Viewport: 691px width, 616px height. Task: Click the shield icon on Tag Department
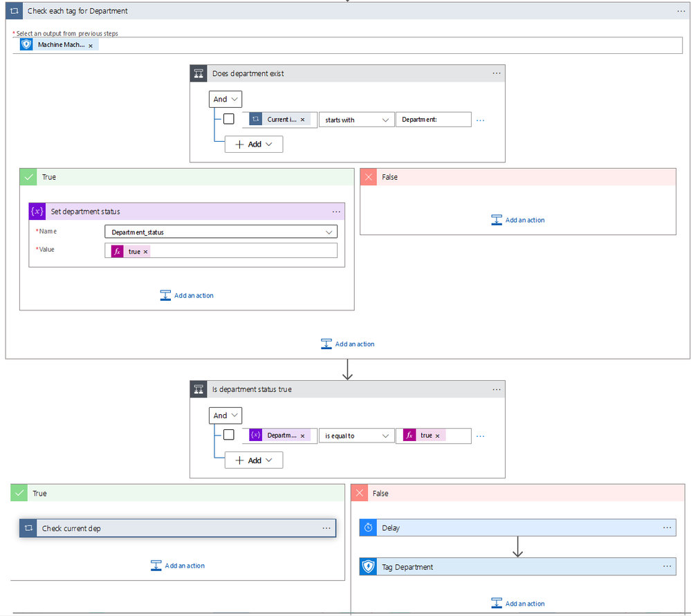pos(367,566)
